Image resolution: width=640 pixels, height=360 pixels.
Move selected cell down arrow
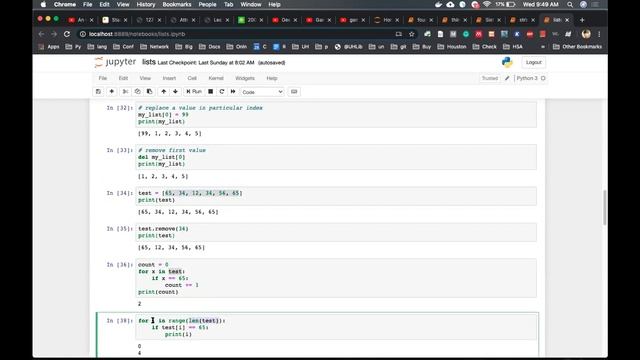click(176, 91)
